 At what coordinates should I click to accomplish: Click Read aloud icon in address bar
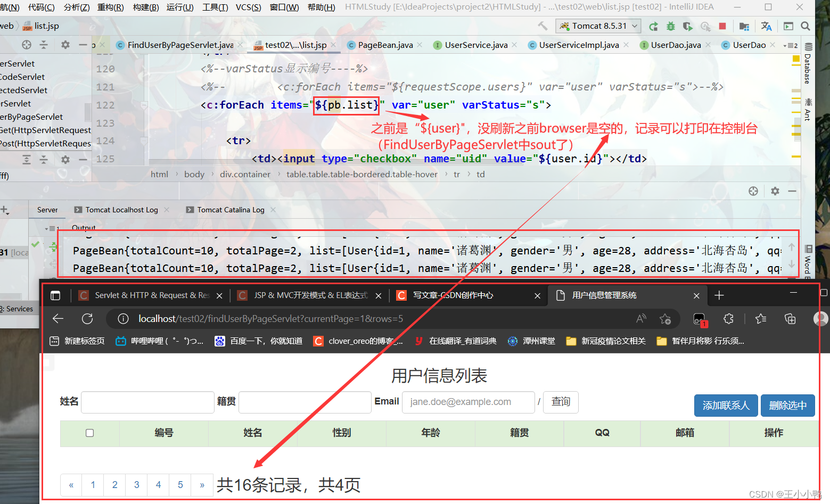[641, 318]
